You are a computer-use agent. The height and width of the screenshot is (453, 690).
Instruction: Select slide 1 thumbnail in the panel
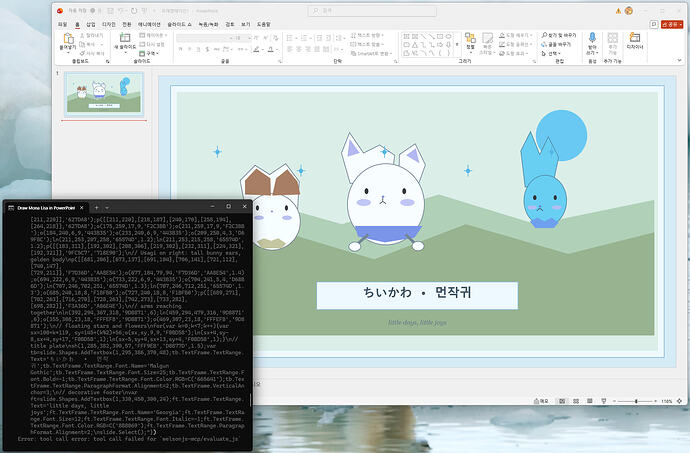(x=104, y=94)
